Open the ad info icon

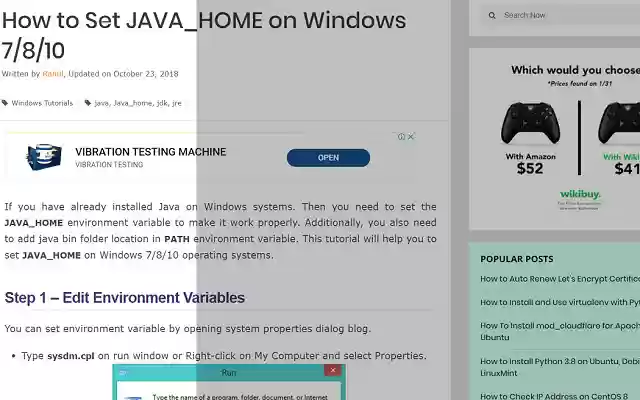401,137
